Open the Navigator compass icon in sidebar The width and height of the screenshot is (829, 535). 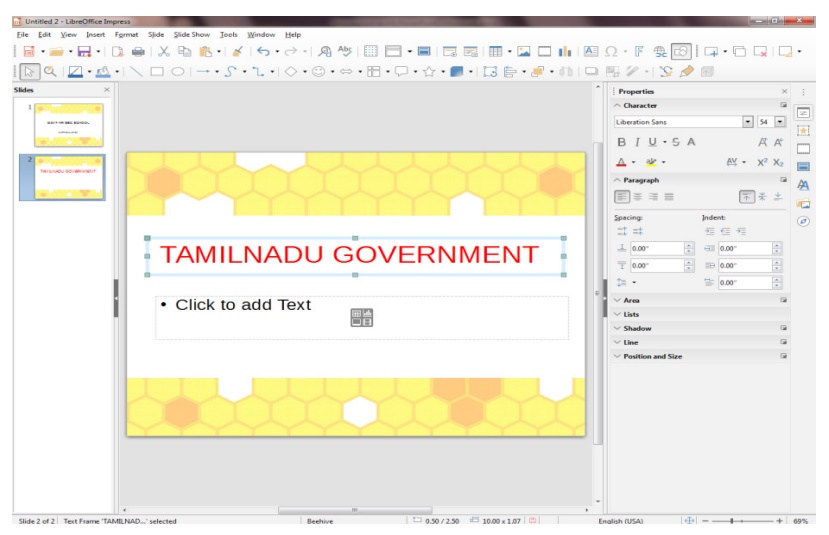tap(803, 221)
